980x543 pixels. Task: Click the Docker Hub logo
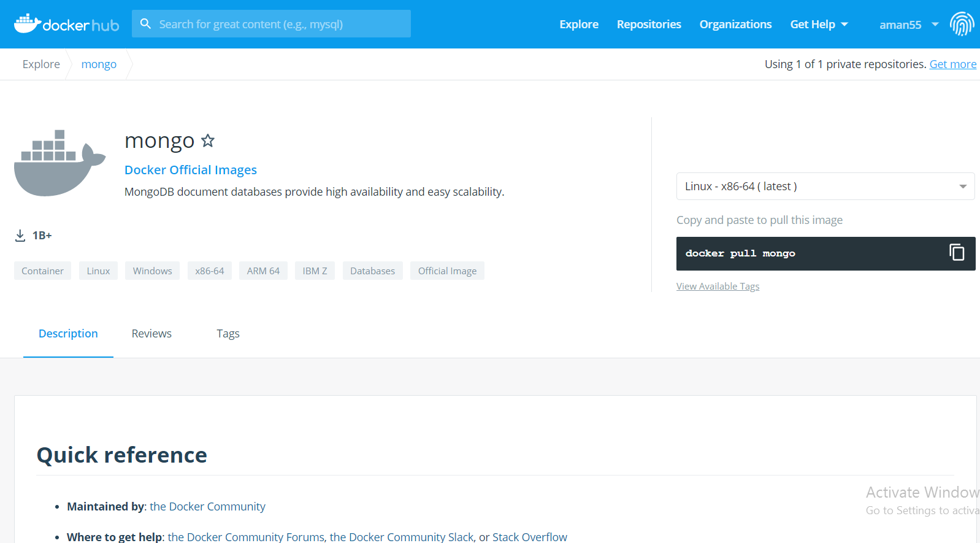click(x=66, y=24)
